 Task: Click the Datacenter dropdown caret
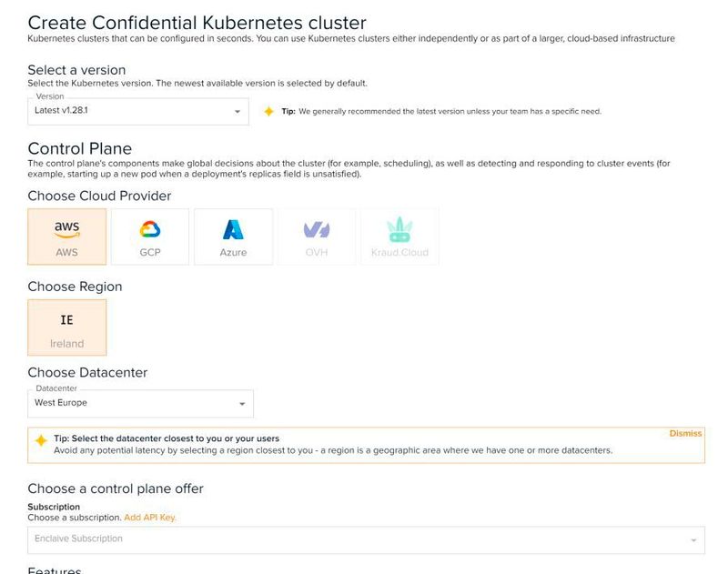click(x=242, y=404)
